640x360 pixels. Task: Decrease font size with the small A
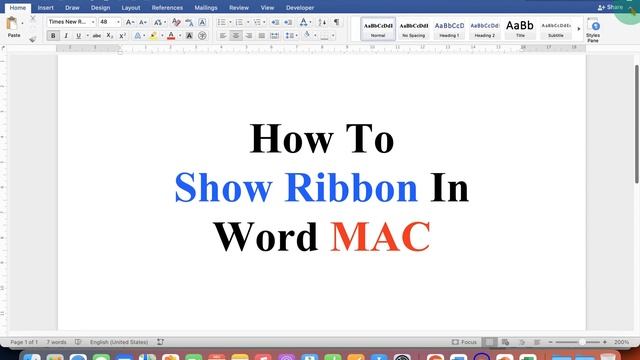pyautogui.click(x=142, y=22)
